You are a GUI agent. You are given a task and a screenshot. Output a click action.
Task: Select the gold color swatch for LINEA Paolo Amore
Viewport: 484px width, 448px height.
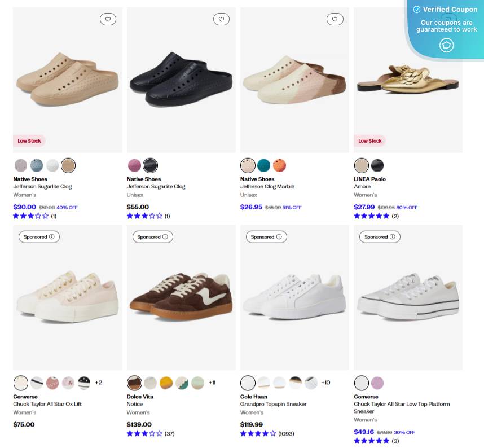pyautogui.click(x=361, y=165)
